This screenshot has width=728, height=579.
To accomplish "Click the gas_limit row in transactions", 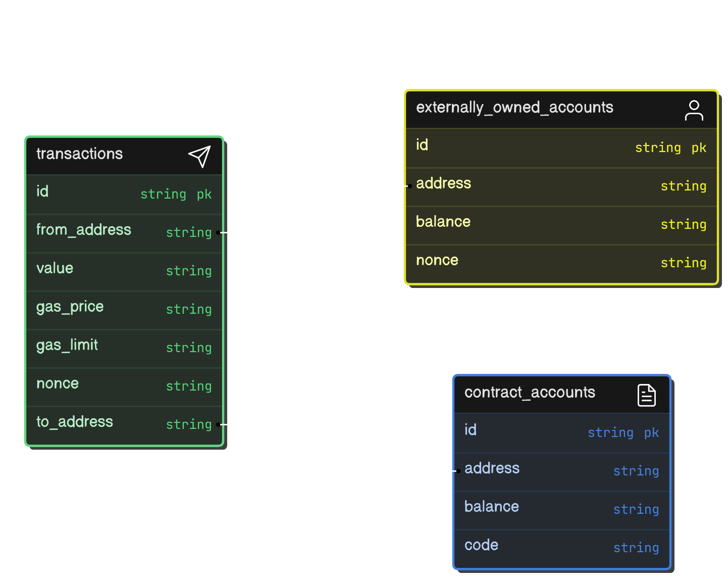I will click(x=124, y=346).
